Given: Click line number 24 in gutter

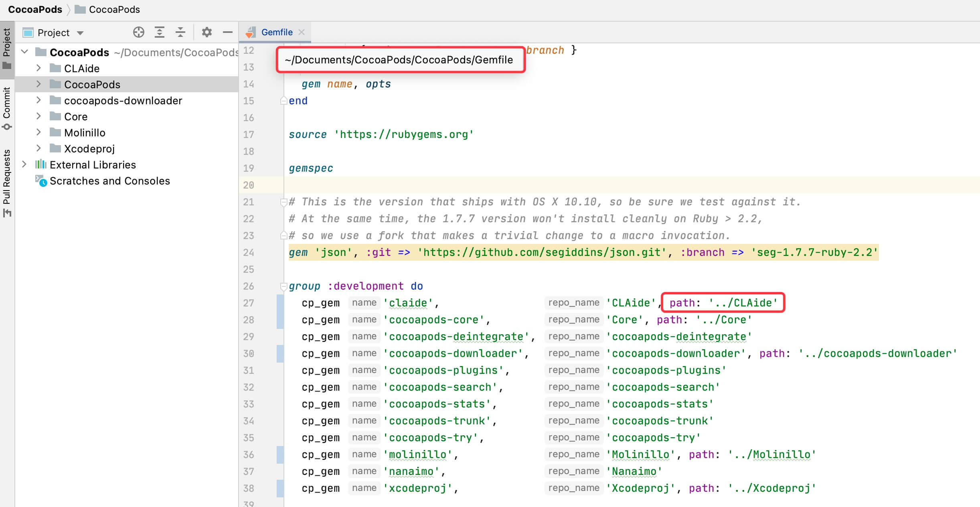Looking at the screenshot, I should tap(249, 252).
